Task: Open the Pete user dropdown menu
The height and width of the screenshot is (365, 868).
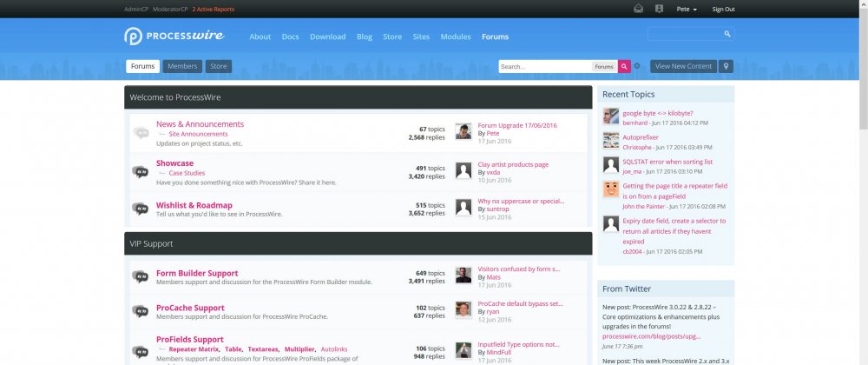Action: (687, 9)
